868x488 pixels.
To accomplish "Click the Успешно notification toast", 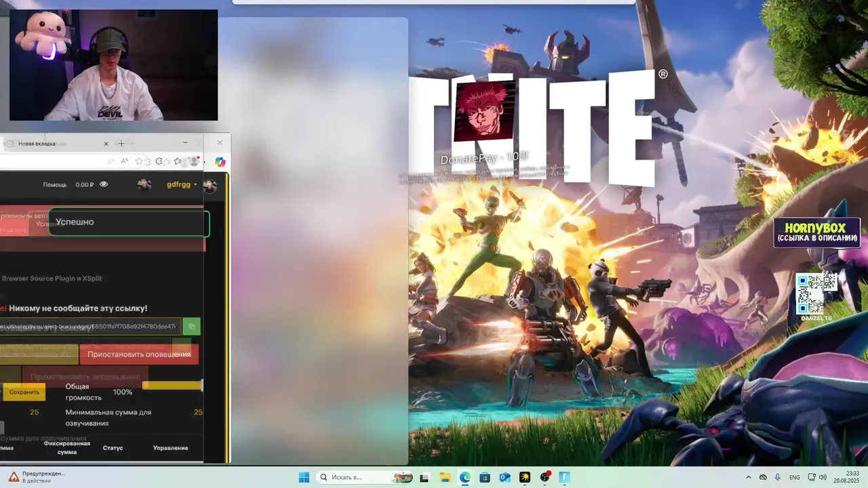I will pyautogui.click(x=129, y=222).
